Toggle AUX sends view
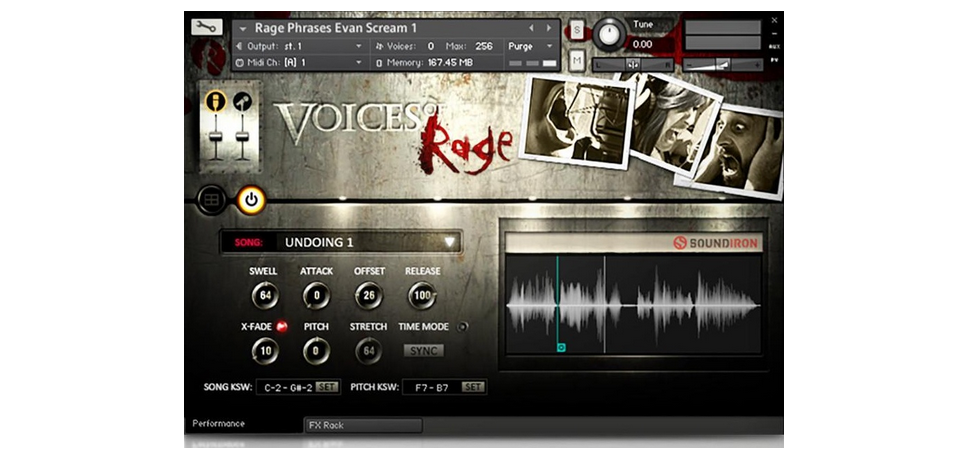 pos(774,47)
